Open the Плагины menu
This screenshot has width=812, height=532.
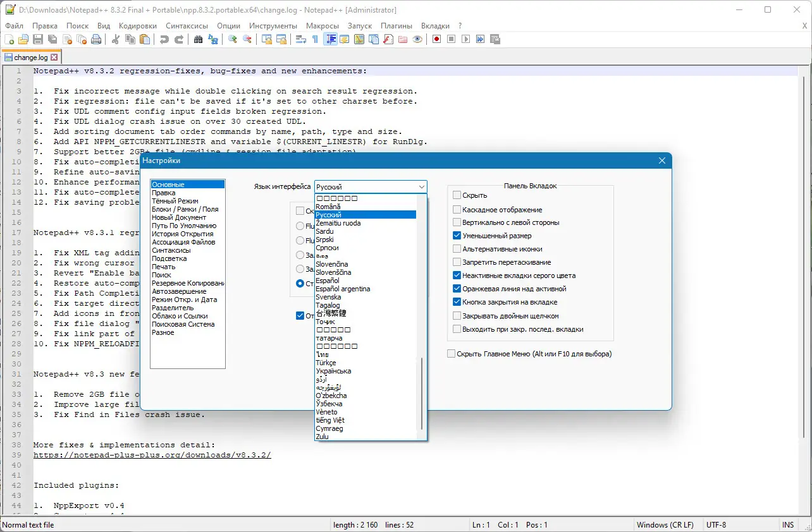[x=396, y=26]
